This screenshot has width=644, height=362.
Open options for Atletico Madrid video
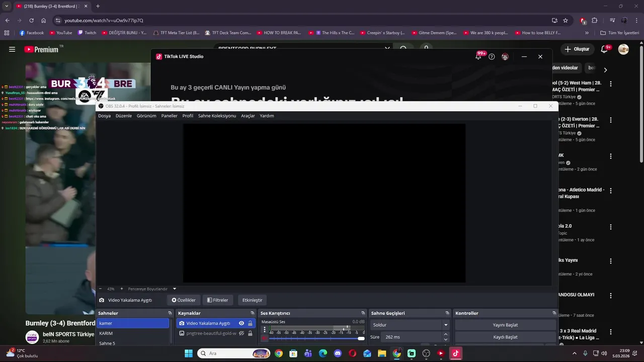tap(611, 191)
